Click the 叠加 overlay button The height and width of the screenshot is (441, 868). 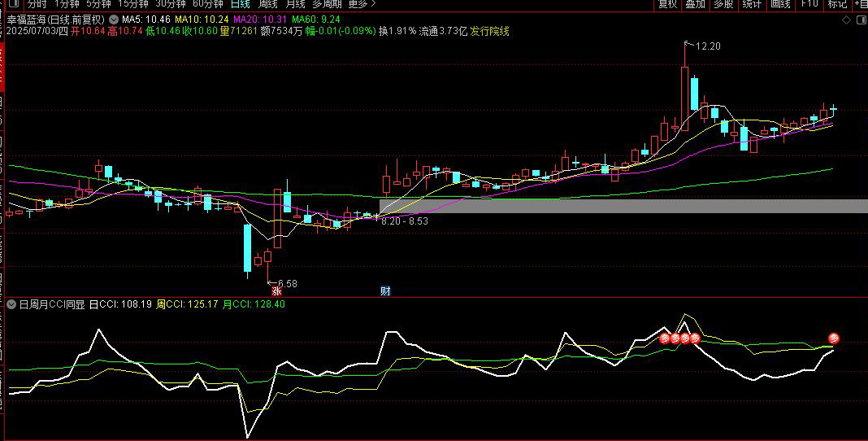pos(695,4)
